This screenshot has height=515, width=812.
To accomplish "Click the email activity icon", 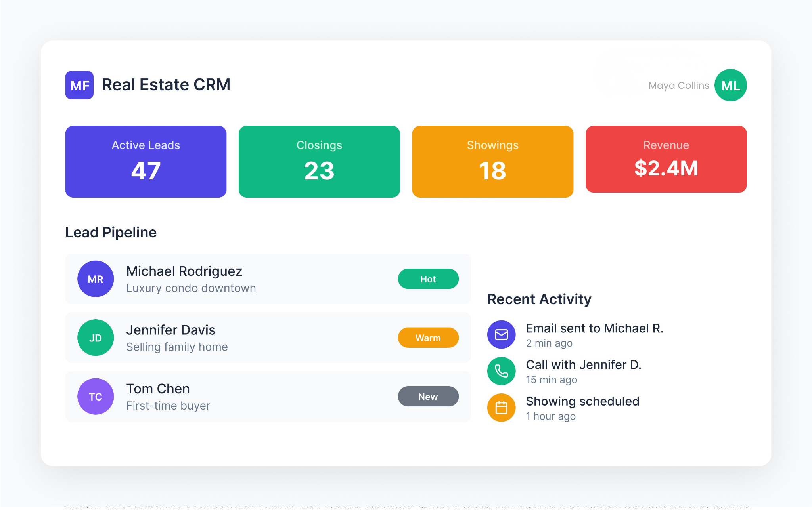I will point(501,334).
